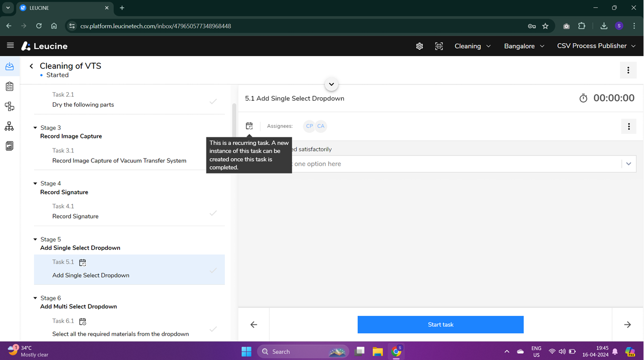644x360 pixels.
Task: Open the single select option dropdown arrow
Action: 628,164
